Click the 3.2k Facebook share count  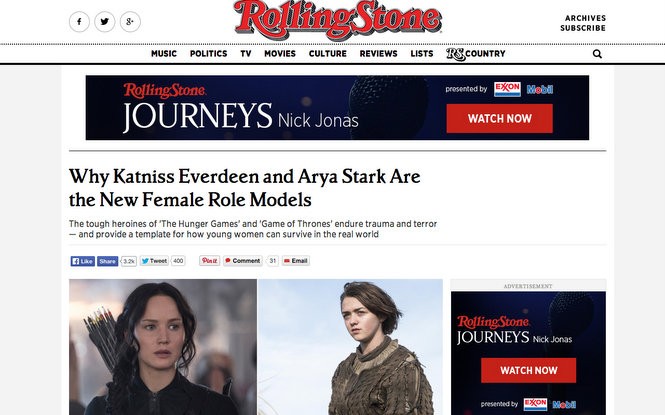129,261
